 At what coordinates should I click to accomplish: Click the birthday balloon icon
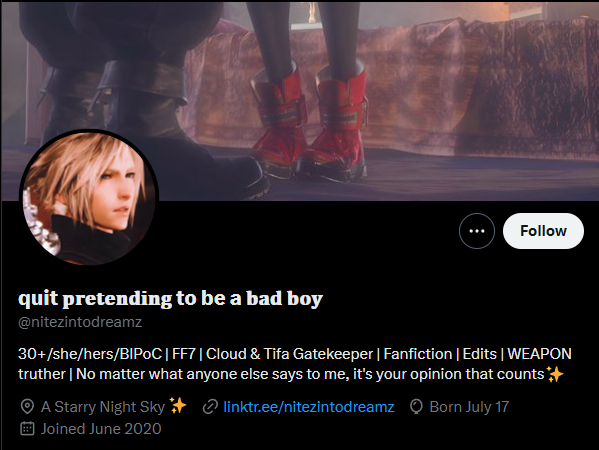[x=416, y=406]
